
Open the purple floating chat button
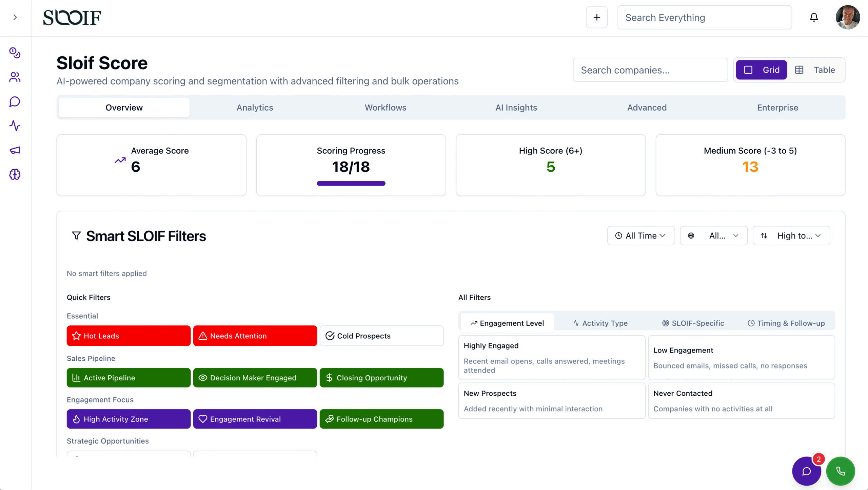pos(806,471)
